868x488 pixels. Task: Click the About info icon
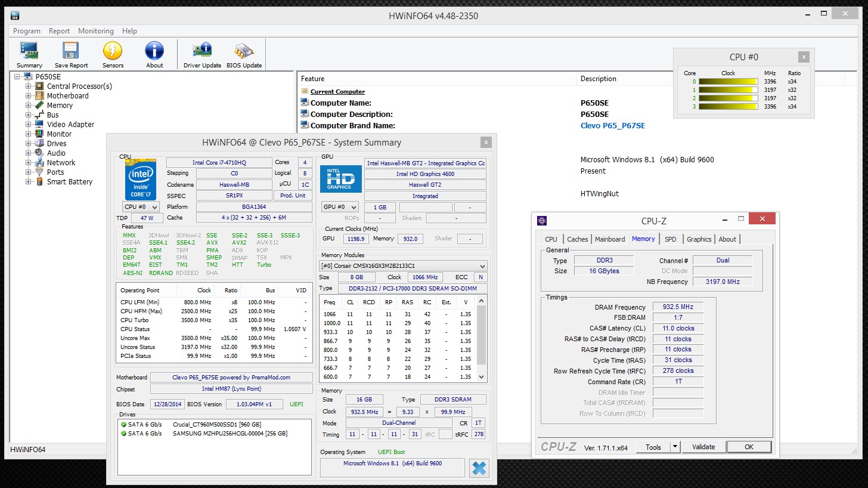coord(154,55)
